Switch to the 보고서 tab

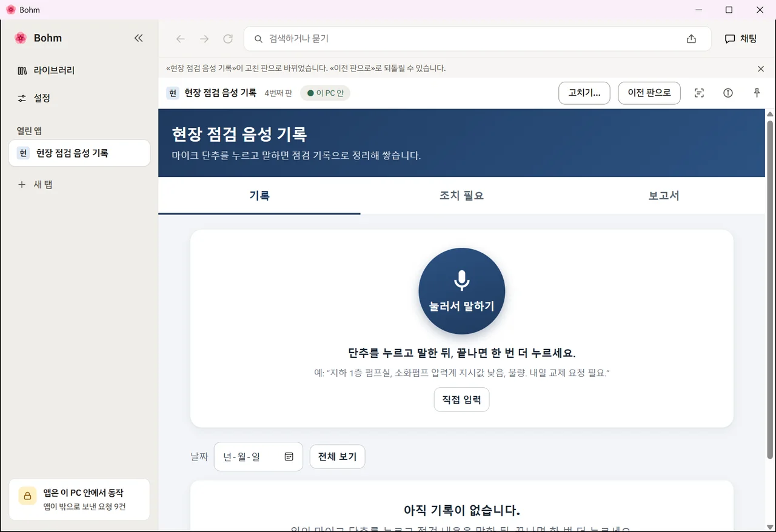click(664, 196)
